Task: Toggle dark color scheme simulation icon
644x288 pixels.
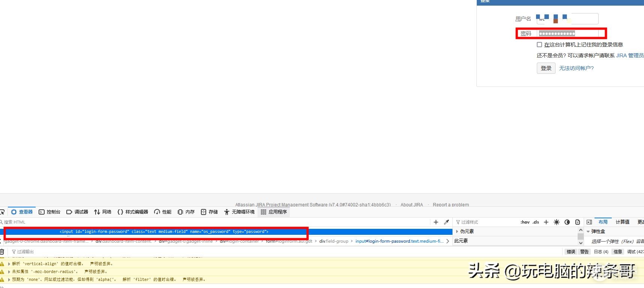Action: (x=567, y=222)
